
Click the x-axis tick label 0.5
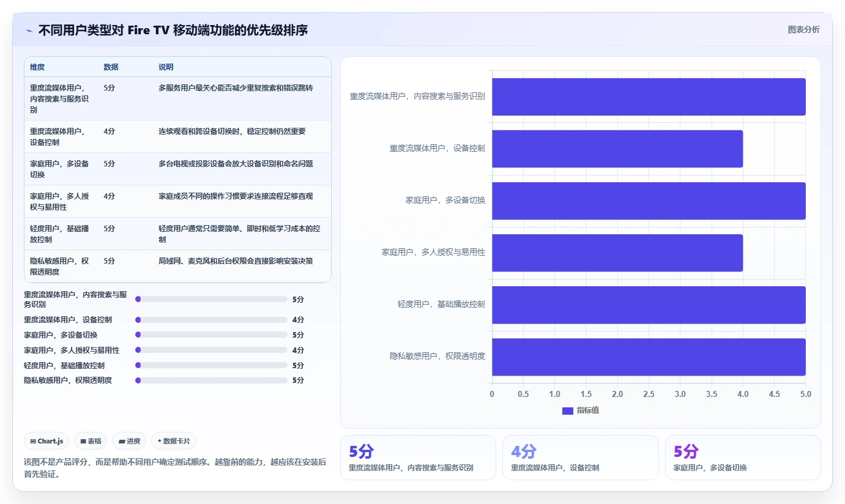click(x=523, y=395)
